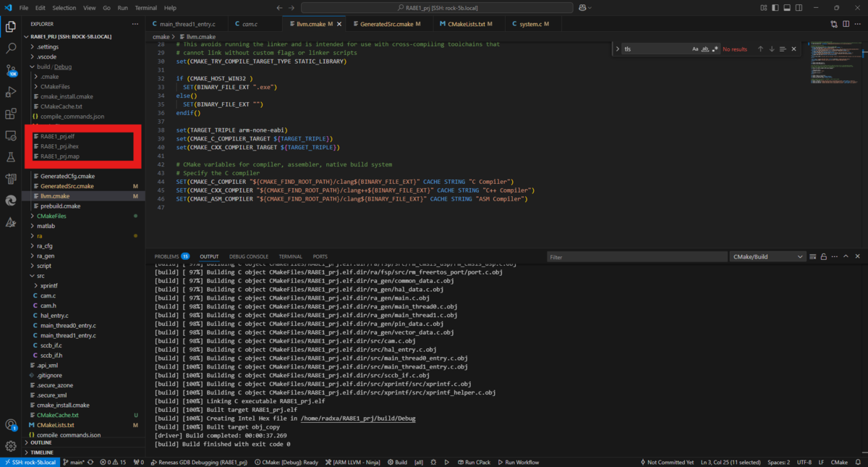Image resolution: width=868 pixels, height=467 pixels.
Task: Click the Explorer files icon
Action: [11, 27]
